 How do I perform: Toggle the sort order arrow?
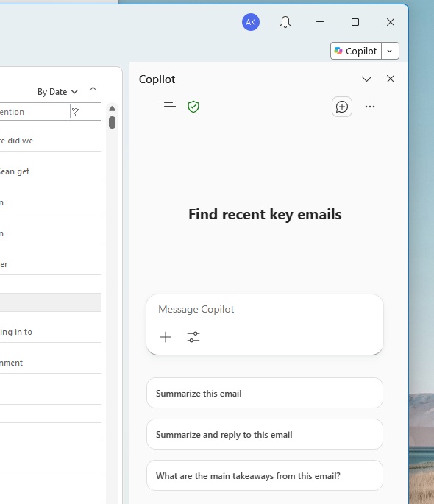(x=93, y=92)
